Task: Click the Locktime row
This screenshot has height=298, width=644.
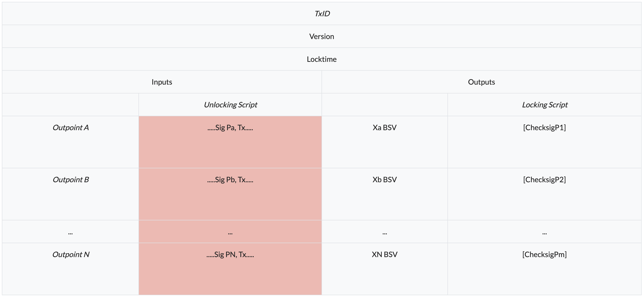Action: (322, 59)
